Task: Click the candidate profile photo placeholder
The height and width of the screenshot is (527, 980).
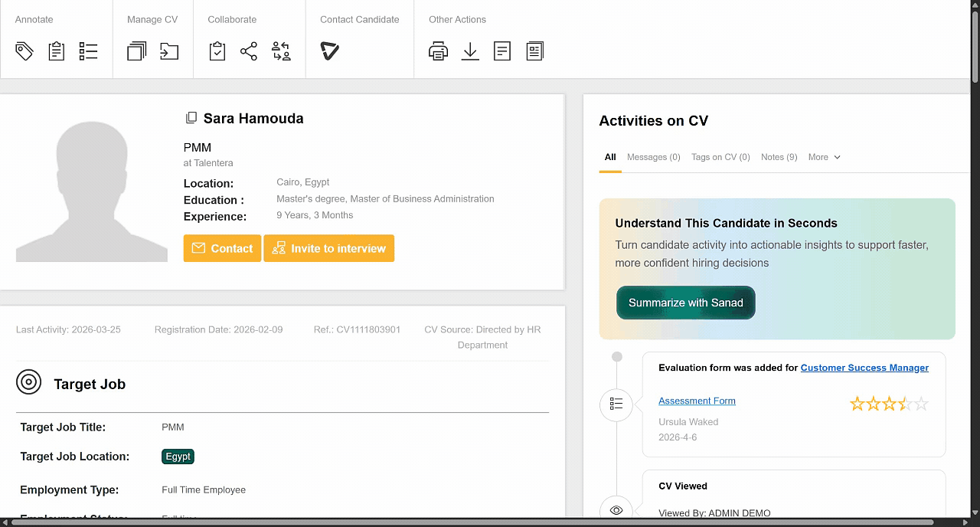Action: point(92,191)
